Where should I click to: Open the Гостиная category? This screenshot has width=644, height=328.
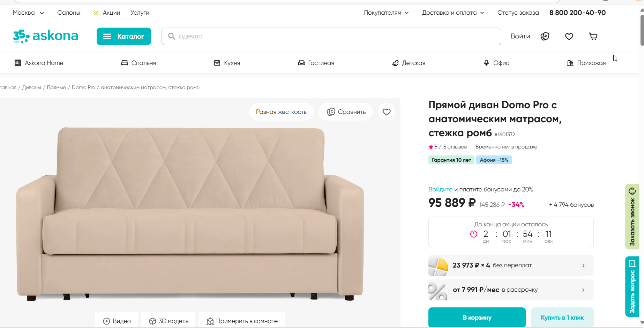[316, 63]
